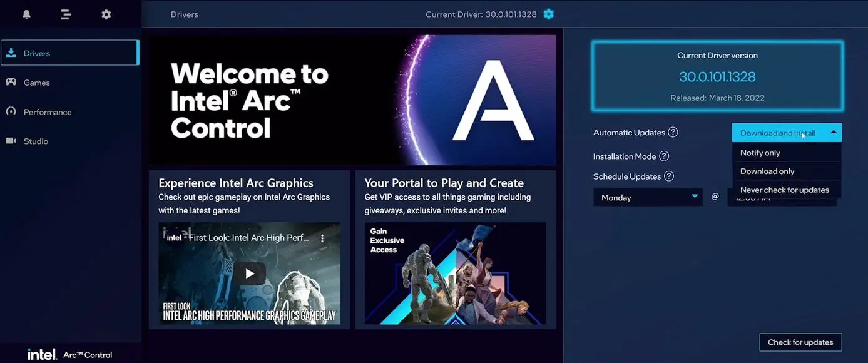This screenshot has width=868, height=363.
Task: Click the Intel Arc Control logo
Action: coord(69,354)
